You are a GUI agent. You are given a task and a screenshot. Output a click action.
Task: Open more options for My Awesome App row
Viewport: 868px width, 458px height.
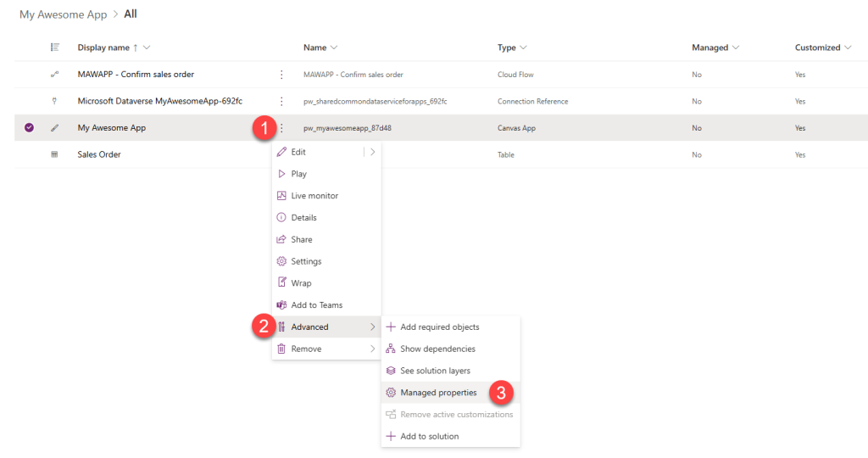pyautogui.click(x=281, y=128)
